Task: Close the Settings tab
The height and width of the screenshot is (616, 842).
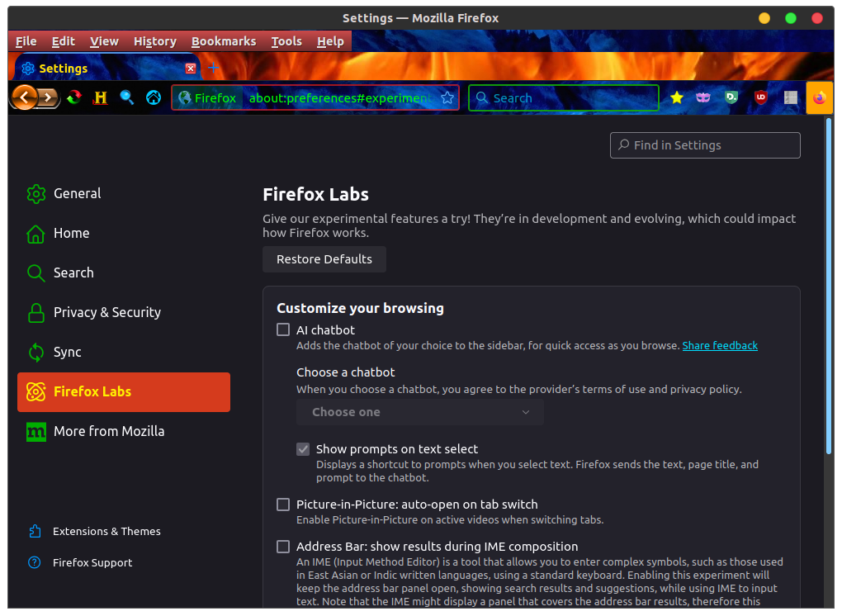Action: point(190,69)
